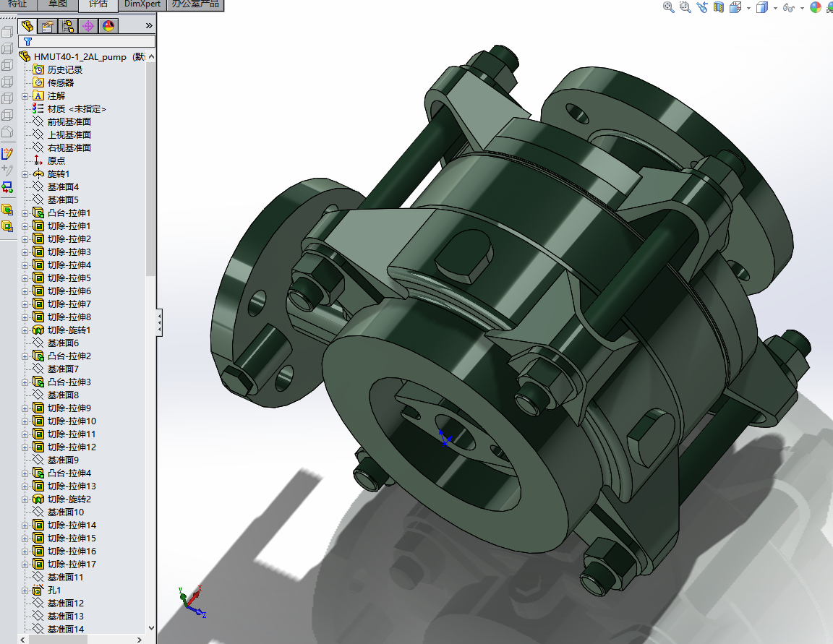The height and width of the screenshot is (644, 833).
Task: Open Hide/Show Items dropdown arrow
Action: [x=802, y=8]
